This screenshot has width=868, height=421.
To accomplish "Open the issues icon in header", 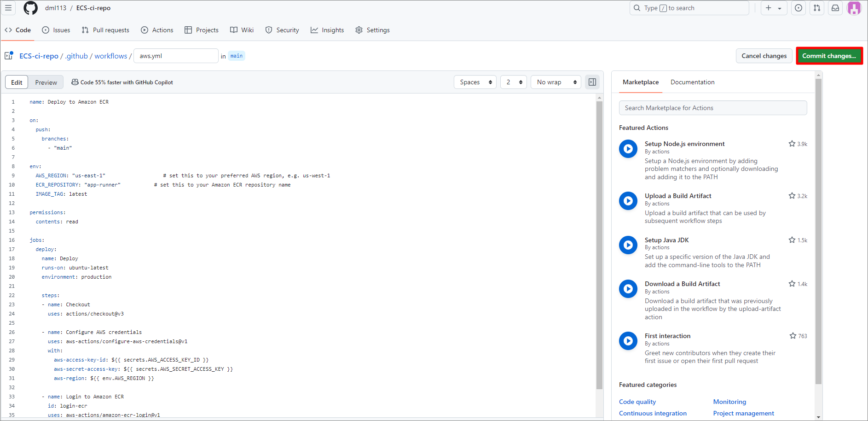I will pyautogui.click(x=799, y=8).
